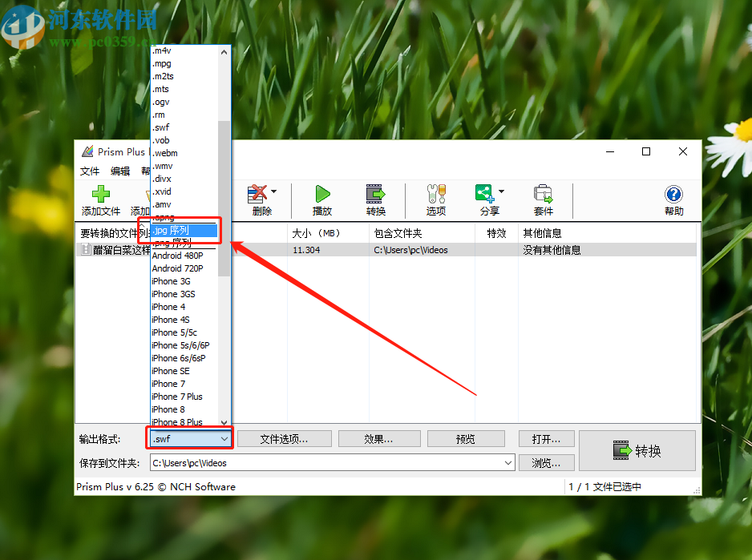752x560 pixels.
Task: Choose the .wmv format option
Action: click(x=184, y=166)
